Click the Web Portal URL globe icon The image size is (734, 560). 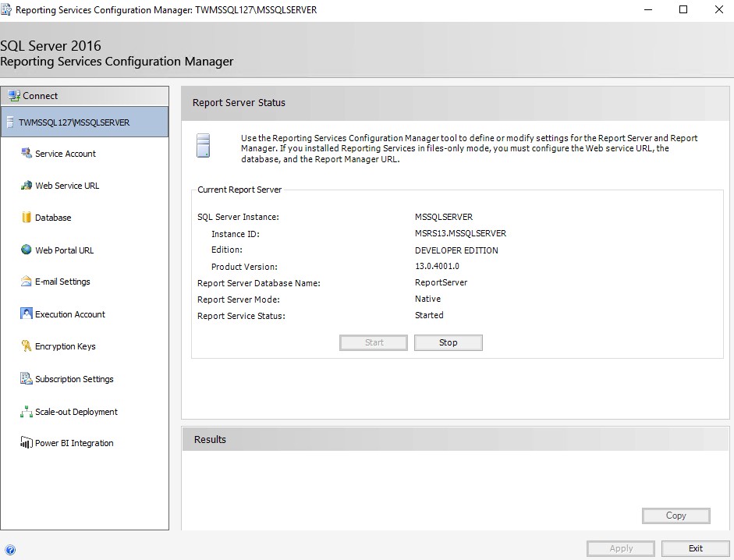click(x=27, y=249)
